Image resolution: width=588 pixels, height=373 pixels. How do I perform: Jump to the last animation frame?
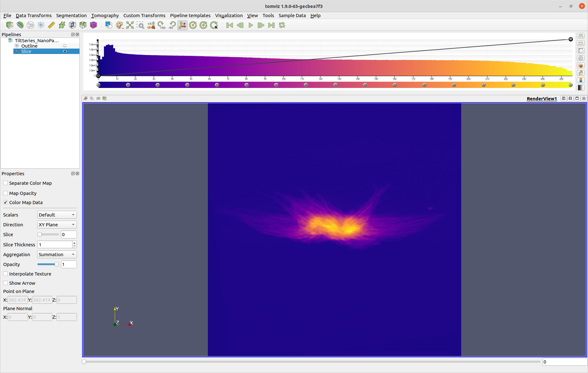tap(271, 25)
